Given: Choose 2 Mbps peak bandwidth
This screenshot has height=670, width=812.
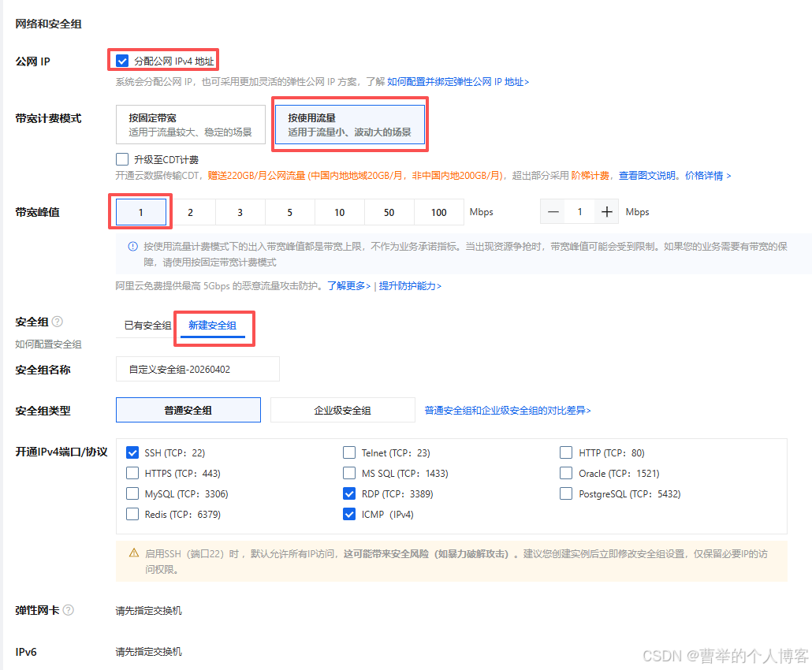Looking at the screenshot, I should click(191, 212).
